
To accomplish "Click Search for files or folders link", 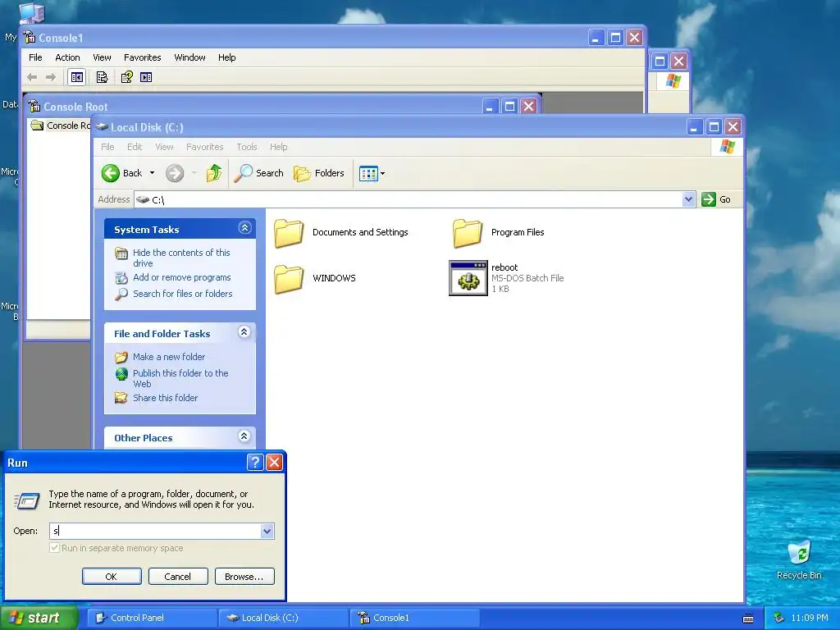I will click(x=182, y=294).
